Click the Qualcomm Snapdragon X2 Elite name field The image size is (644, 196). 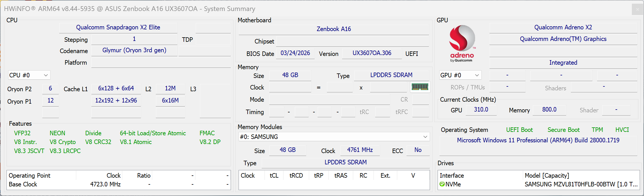[118, 27]
